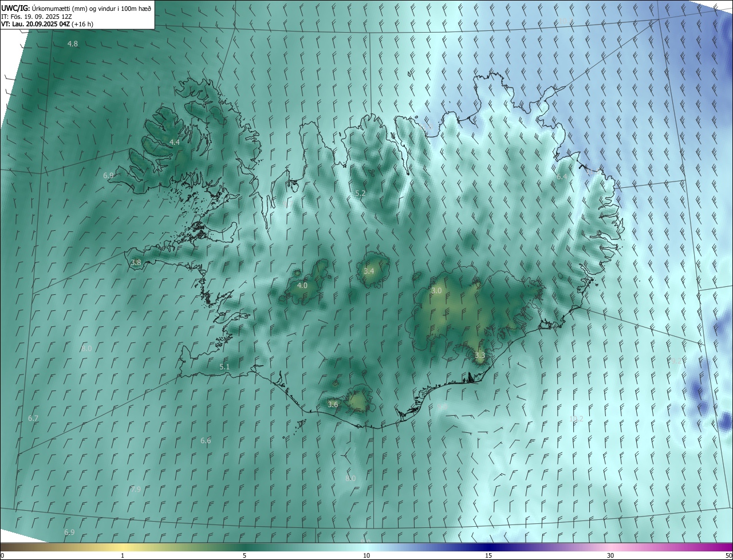Image resolution: width=733 pixels, height=560 pixels.
Task: Click the title 'Úrkomumætti (mm) og vindur' line
Action: pos(76,8)
